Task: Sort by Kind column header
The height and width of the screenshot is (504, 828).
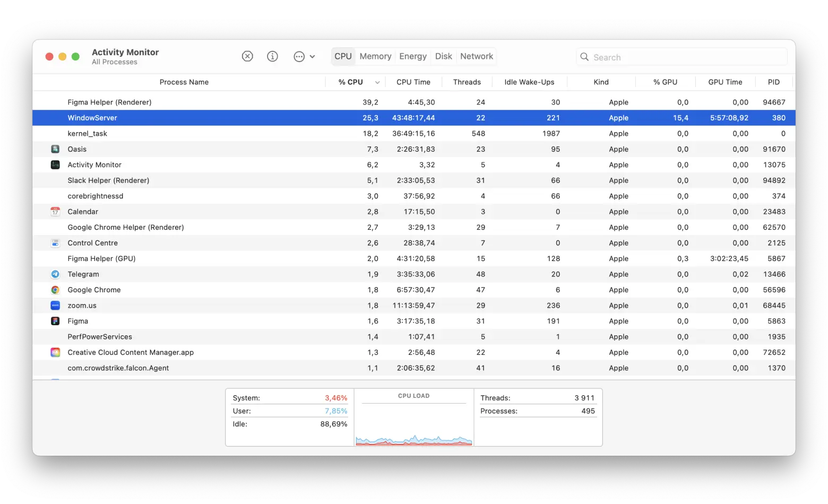Action: [x=601, y=82]
